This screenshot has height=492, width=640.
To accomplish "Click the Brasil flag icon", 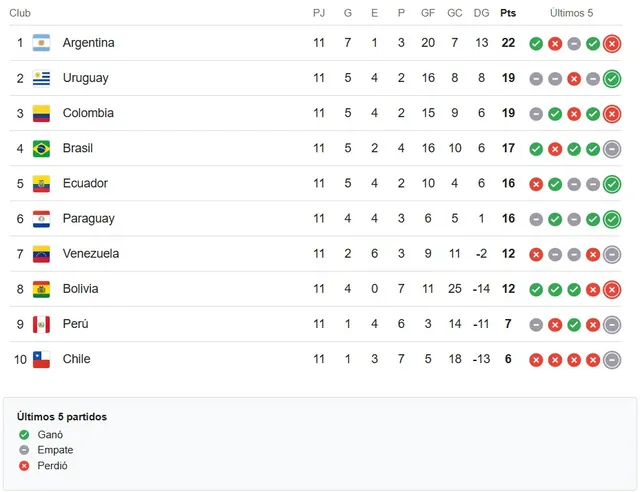I will (x=41, y=148).
